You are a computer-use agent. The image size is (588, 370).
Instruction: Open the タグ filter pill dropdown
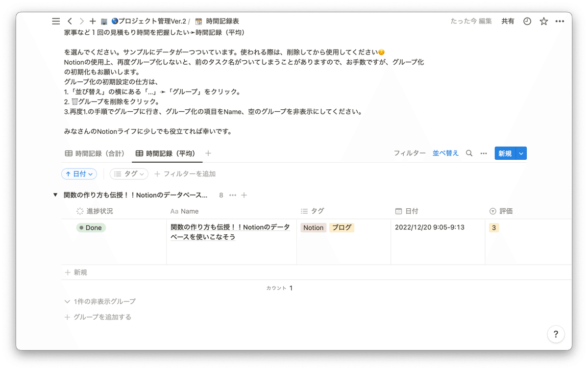(129, 174)
